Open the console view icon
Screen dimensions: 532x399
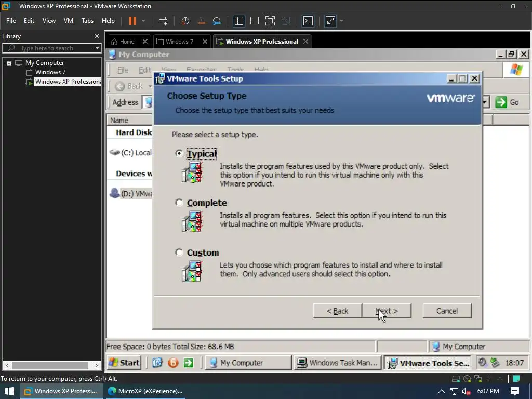(308, 21)
